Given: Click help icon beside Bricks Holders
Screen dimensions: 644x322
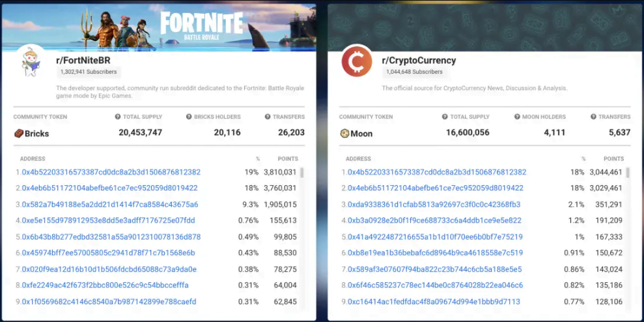Looking at the screenshot, I should pos(189,117).
